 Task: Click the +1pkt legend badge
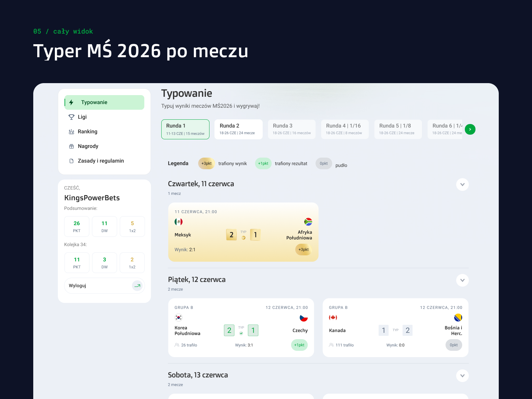[x=263, y=164]
